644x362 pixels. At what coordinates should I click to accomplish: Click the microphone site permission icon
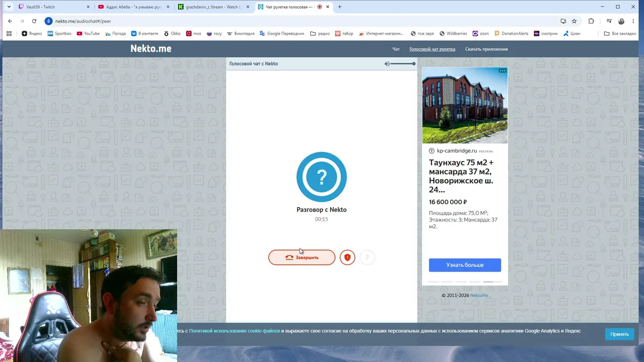pyautogui.click(x=49, y=21)
